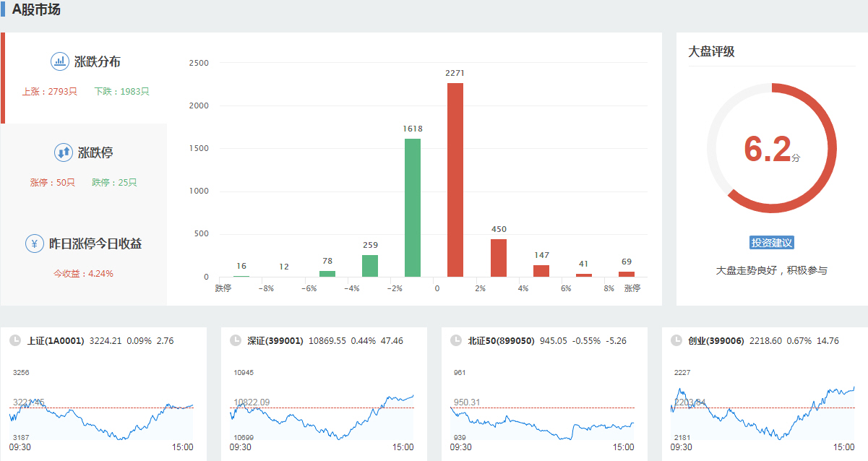Click the clock icon next to 北证50(899050)

(455, 340)
